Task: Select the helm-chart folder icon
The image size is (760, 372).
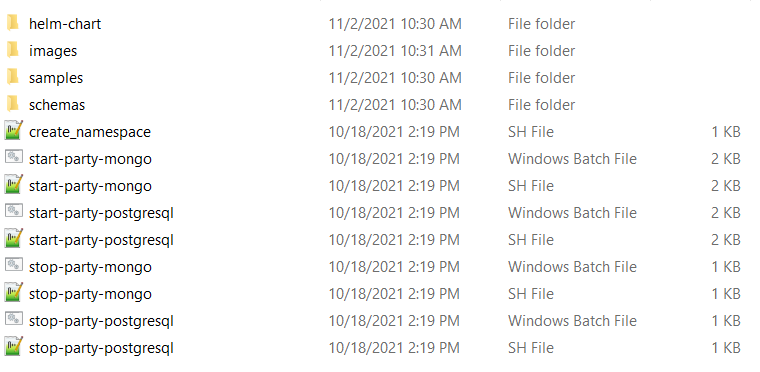Action: pyautogui.click(x=13, y=23)
